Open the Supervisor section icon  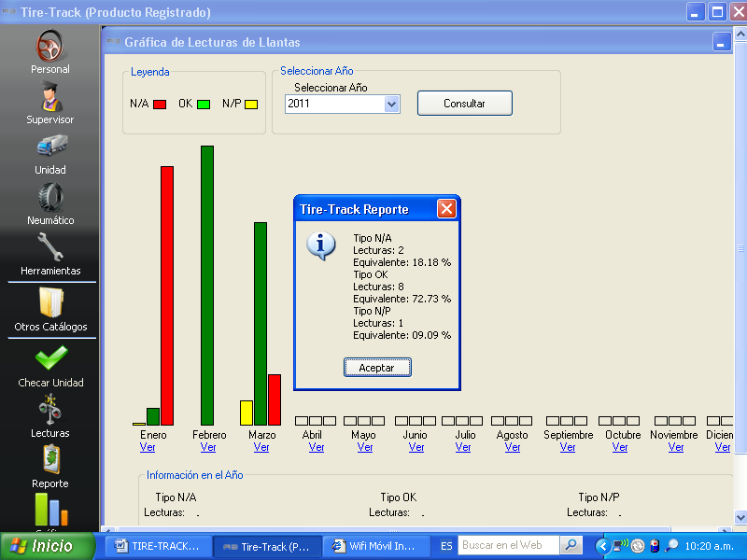(x=49, y=95)
